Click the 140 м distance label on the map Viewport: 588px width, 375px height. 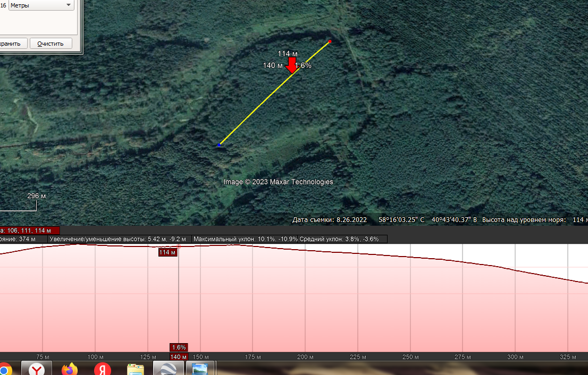tap(273, 65)
